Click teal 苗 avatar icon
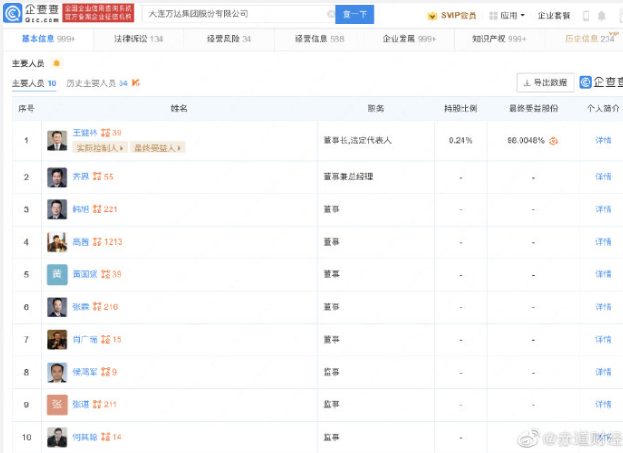The height and width of the screenshot is (453, 623). coord(57,275)
